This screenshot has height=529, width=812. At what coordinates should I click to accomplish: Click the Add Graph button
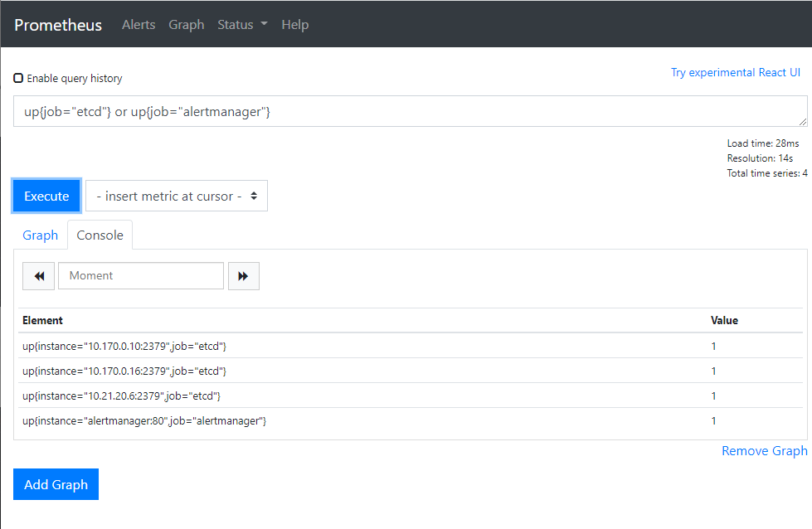point(56,484)
